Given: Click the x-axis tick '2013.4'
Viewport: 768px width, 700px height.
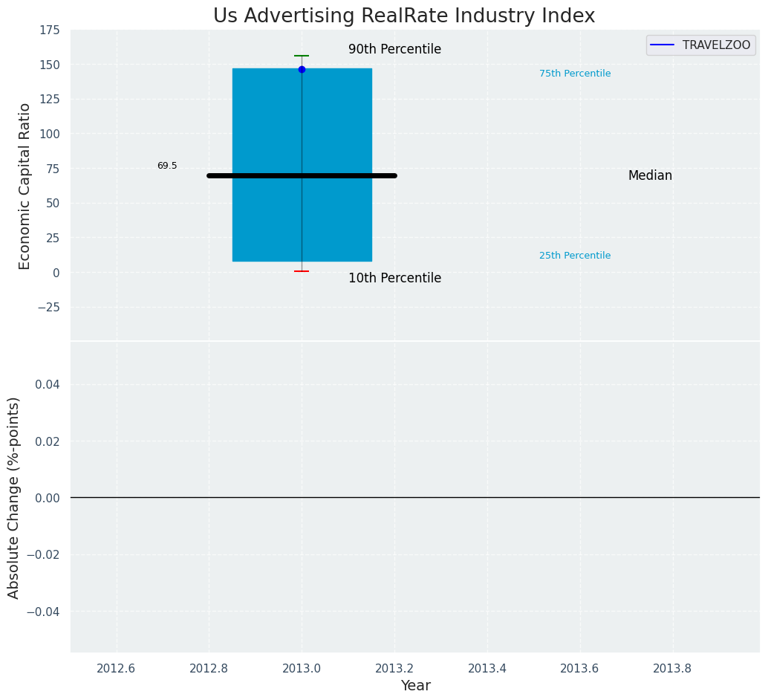Looking at the screenshot, I should coord(487,668).
